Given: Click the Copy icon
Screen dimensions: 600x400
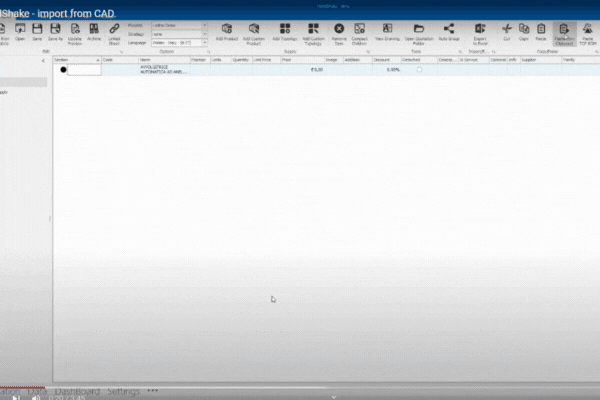Looking at the screenshot, I should tap(524, 29).
